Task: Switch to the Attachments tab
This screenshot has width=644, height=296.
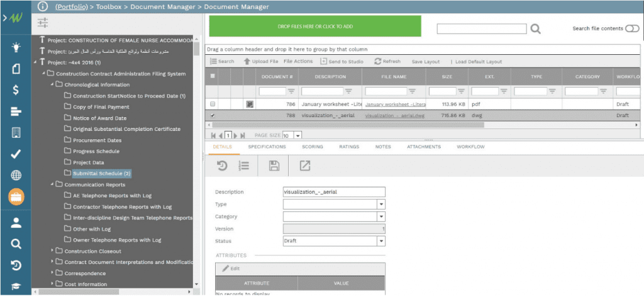Action: tap(424, 147)
